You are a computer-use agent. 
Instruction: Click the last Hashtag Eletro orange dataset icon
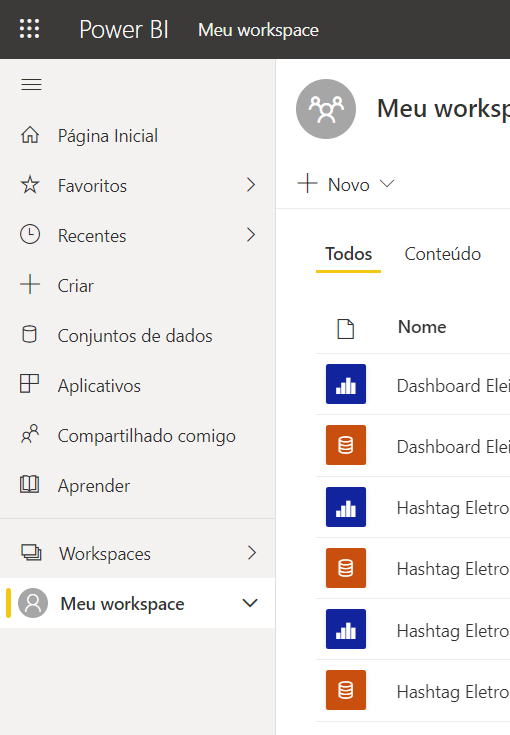click(346, 690)
